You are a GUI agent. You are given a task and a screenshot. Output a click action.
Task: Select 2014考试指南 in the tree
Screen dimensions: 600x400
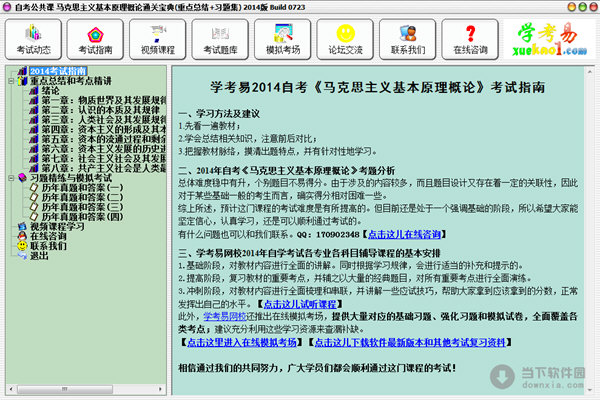click(x=58, y=71)
